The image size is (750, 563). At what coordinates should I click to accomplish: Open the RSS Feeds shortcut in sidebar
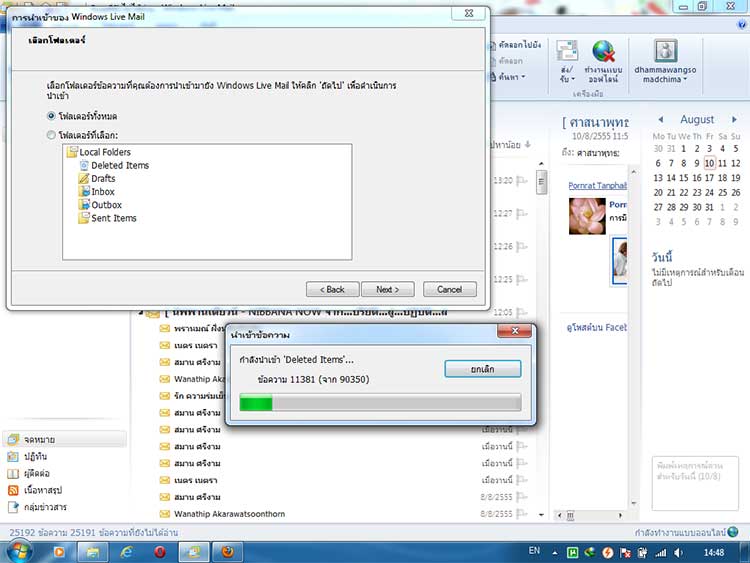(43, 490)
